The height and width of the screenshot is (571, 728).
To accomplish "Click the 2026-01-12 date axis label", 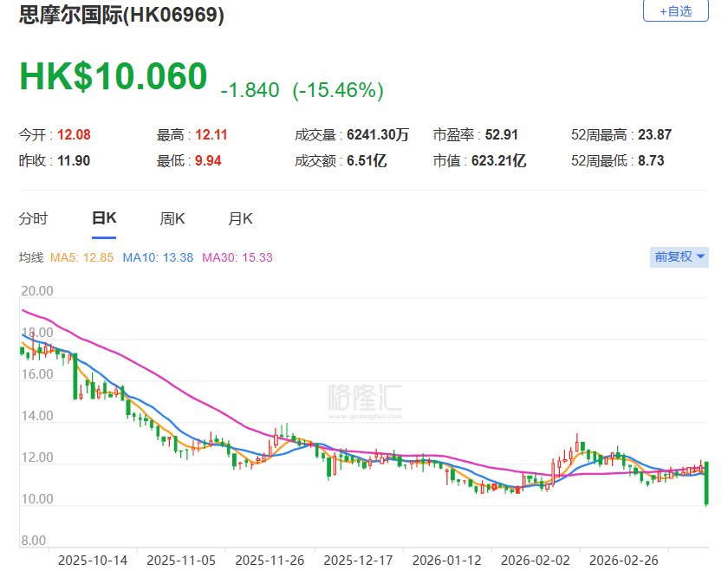I will (446, 561).
